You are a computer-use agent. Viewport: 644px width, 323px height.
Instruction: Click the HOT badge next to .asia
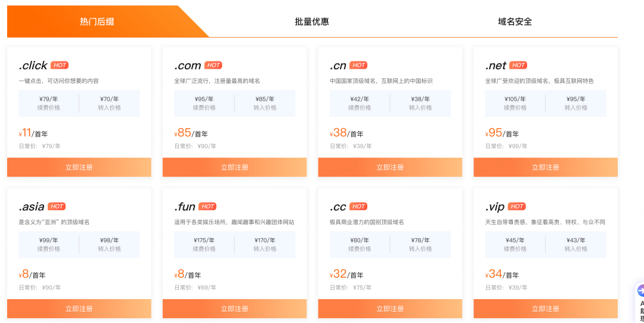pos(57,206)
